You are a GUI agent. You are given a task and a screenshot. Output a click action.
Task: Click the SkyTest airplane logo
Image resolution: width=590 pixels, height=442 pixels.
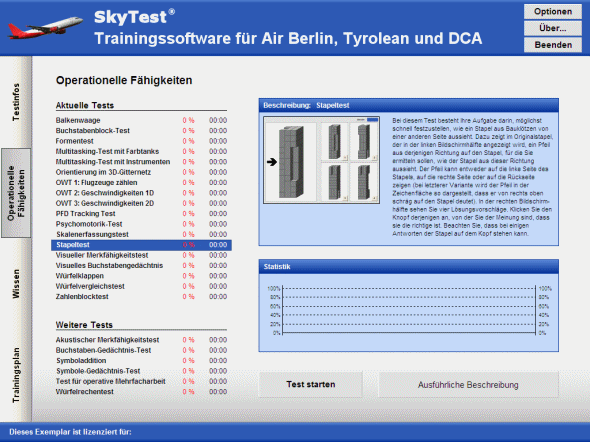point(45,27)
